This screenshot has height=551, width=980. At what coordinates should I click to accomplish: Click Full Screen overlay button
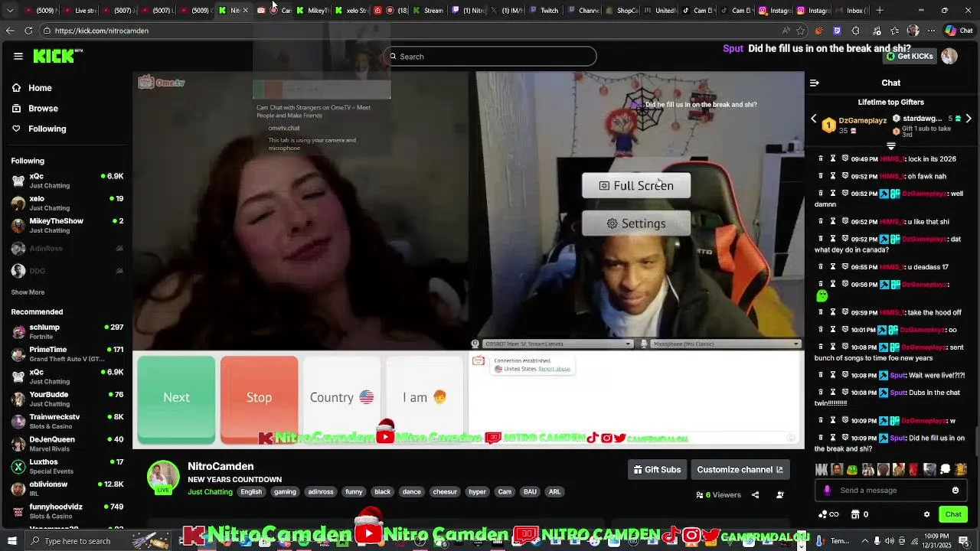pos(636,186)
